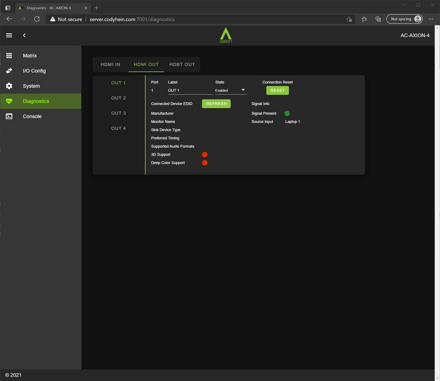Reload the page with refresh icon

coord(37,19)
